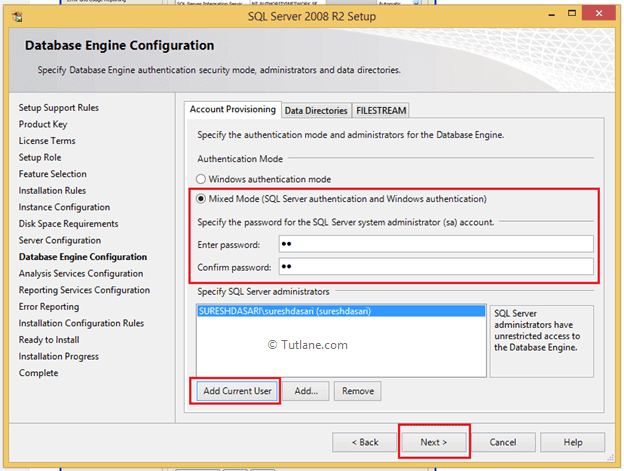The image size is (624, 471).
Task: Open Help for this setup page
Action: coord(573,442)
